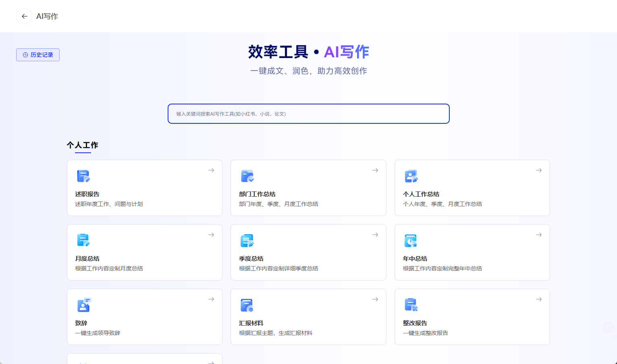Click the 个人工作总结 person icon
The image size is (617, 364).
(411, 176)
